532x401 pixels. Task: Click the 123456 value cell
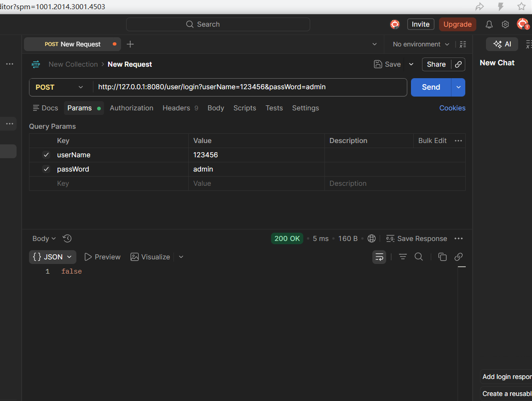click(x=256, y=155)
